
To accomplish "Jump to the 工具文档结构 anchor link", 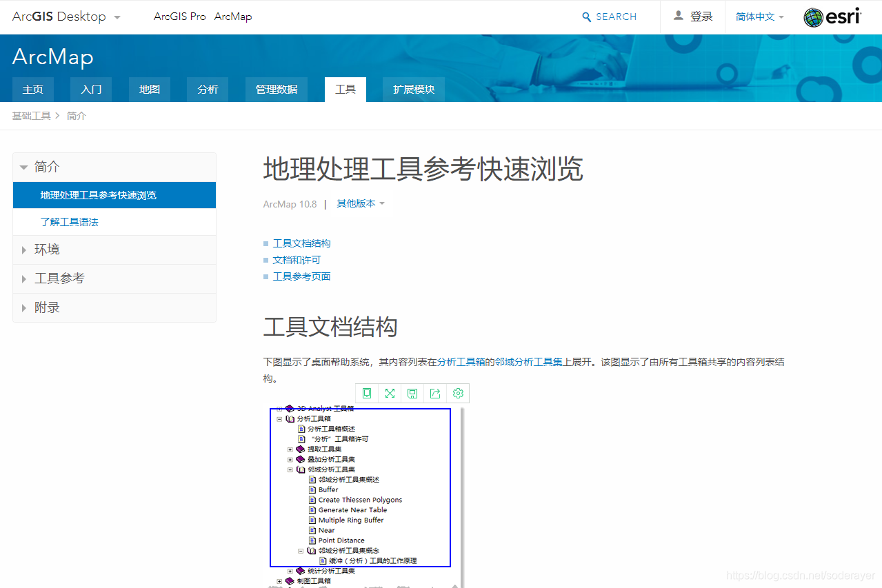I will 302,243.
